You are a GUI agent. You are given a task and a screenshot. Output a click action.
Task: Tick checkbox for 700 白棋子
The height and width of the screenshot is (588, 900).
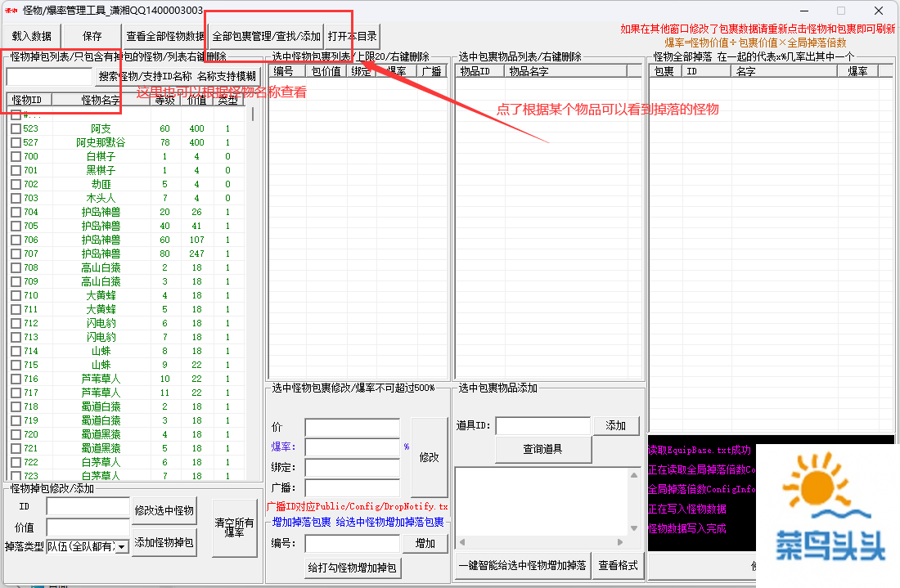pos(16,156)
